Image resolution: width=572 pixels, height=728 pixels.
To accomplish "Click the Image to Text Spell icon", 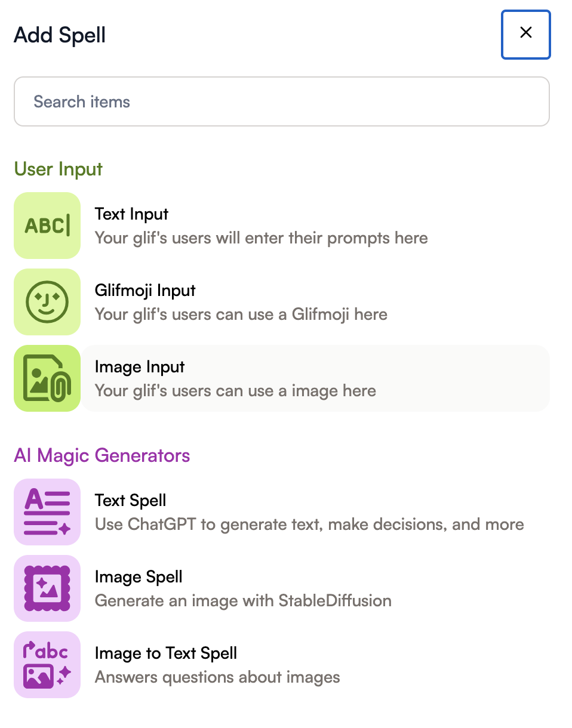I will pos(47,665).
